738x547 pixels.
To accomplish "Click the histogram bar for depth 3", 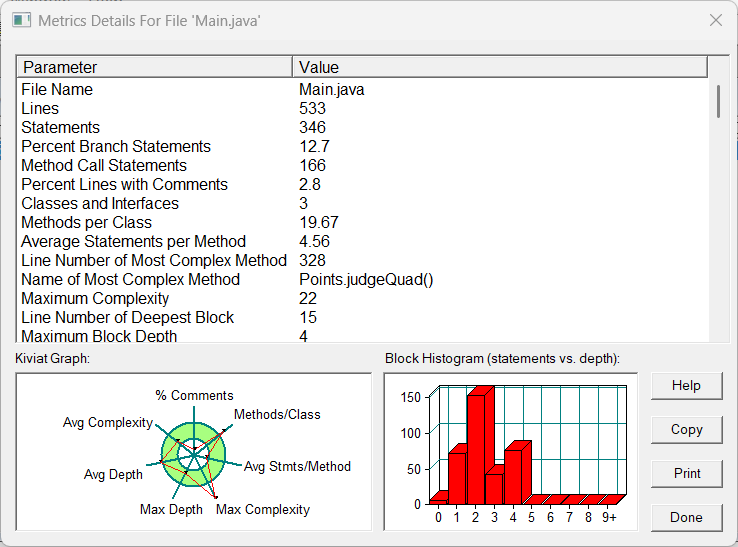I will click(x=494, y=487).
